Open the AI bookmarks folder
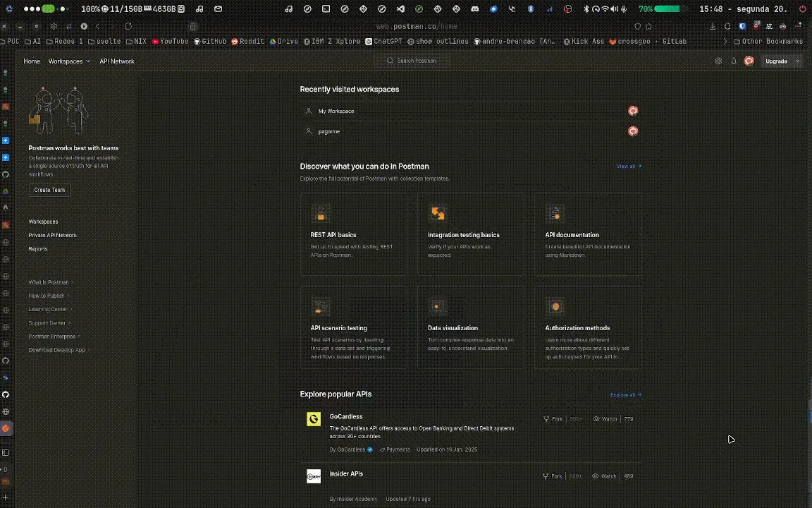The width and height of the screenshot is (812, 508). click(x=32, y=42)
